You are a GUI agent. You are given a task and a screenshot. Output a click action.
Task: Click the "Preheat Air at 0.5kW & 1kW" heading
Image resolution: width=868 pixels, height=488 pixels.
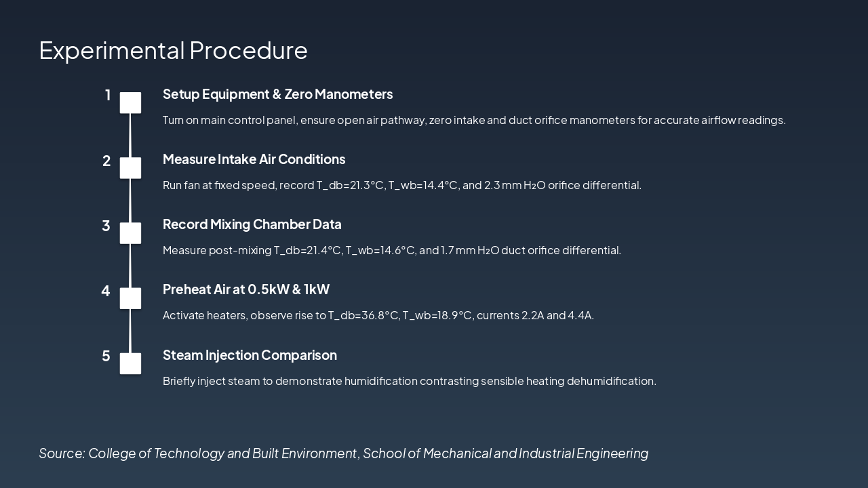(245, 289)
